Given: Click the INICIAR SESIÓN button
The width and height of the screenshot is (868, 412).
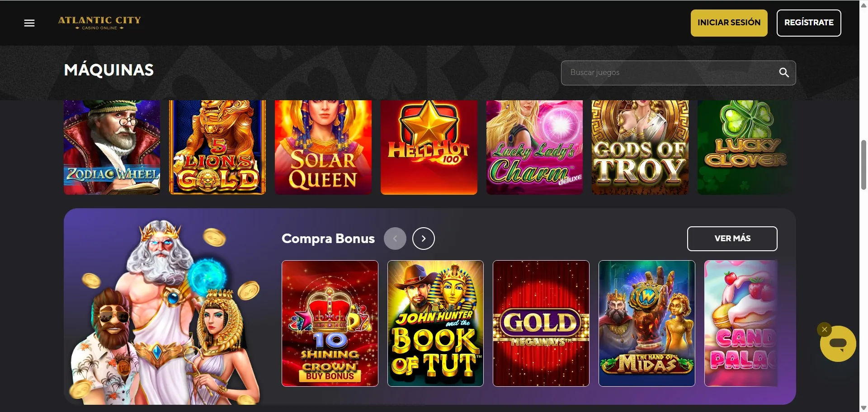Looking at the screenshot, I should [x=729, y=23].
